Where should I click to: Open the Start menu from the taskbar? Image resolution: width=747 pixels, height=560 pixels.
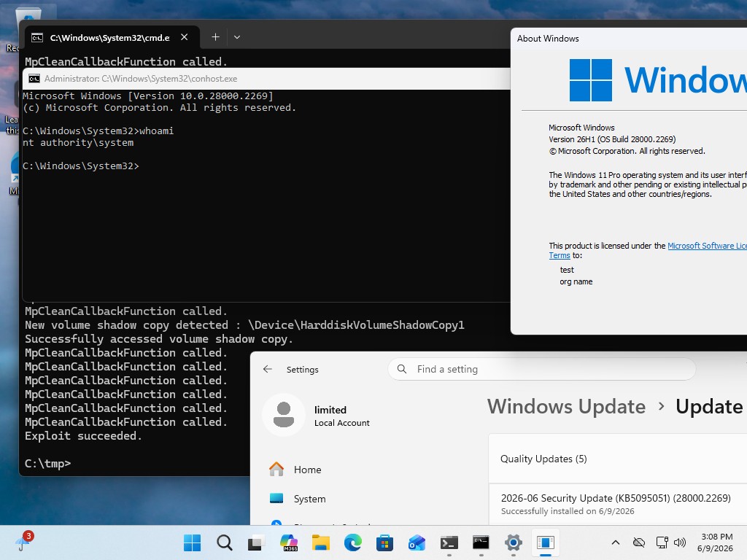tap(192, 542)
